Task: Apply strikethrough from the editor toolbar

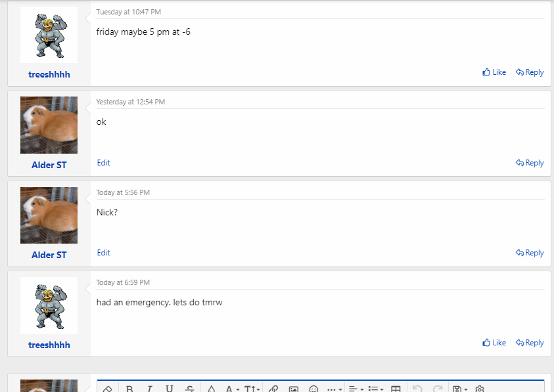Action: (189, 388)
